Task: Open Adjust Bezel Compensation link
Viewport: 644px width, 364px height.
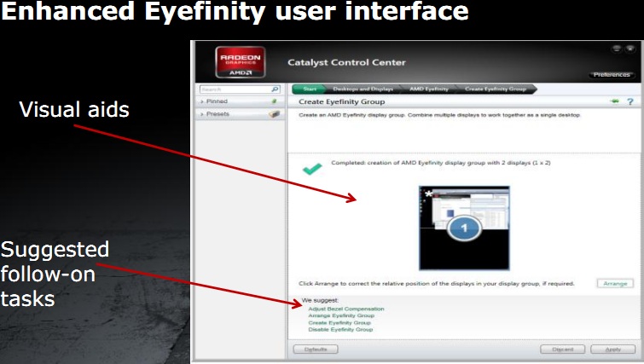Action: click(x=346, y=309)
